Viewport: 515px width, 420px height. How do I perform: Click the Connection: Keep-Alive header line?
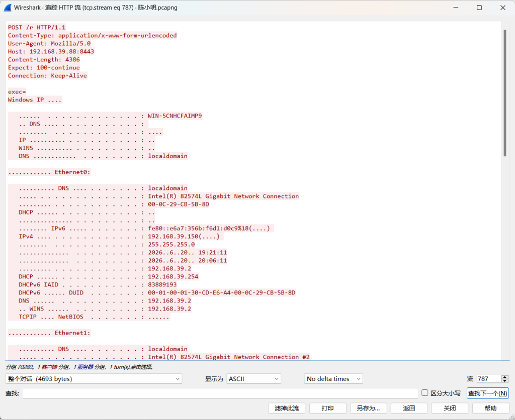[47, 75]
